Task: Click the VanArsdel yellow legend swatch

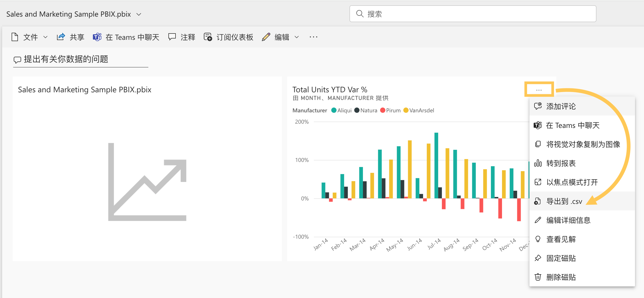Action: (x=406, y=110)
